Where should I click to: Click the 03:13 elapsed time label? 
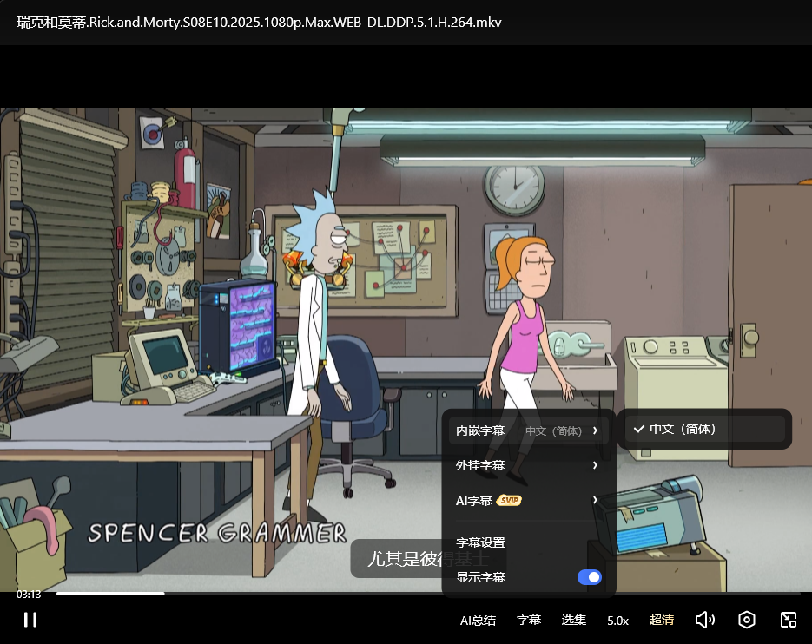pos(29,595)
